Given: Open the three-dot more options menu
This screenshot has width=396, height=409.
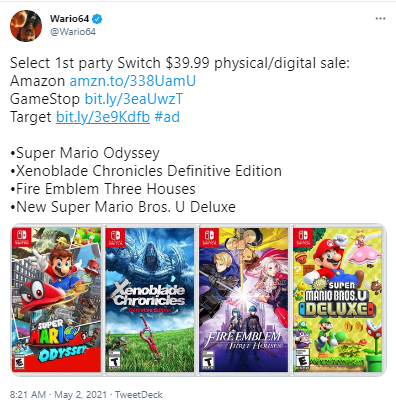Looking at the screenshot, I should pyautogui.click(x=380, y=19).
